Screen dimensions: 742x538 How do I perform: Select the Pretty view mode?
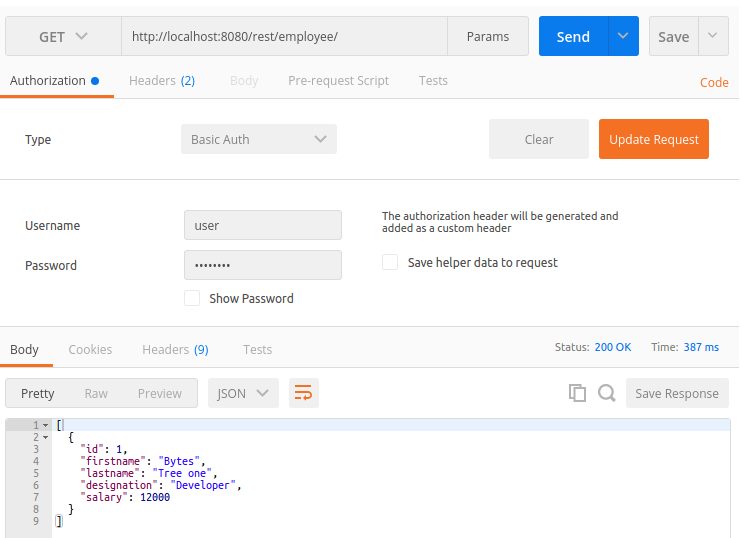[x=38, y=394]
